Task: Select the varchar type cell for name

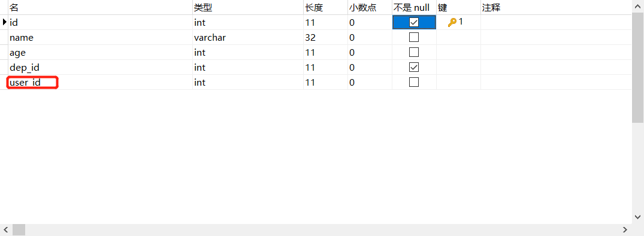Action: click(248, 38)
